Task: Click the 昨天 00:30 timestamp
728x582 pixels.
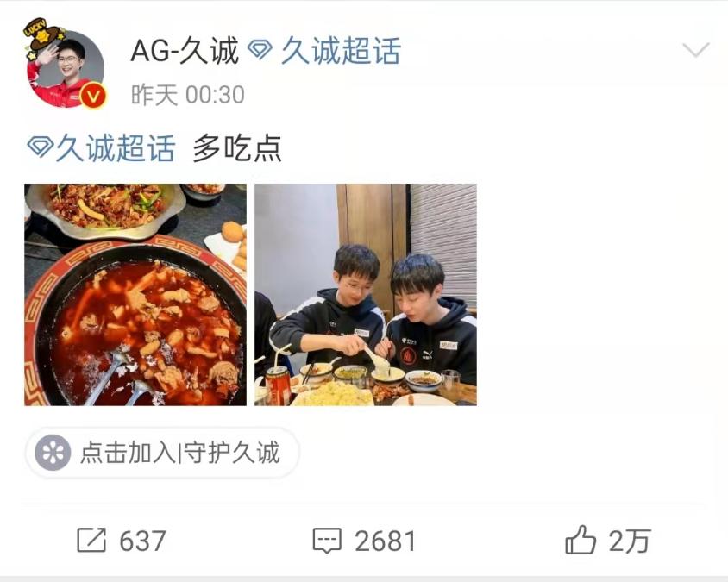Action: pos(187,95)
